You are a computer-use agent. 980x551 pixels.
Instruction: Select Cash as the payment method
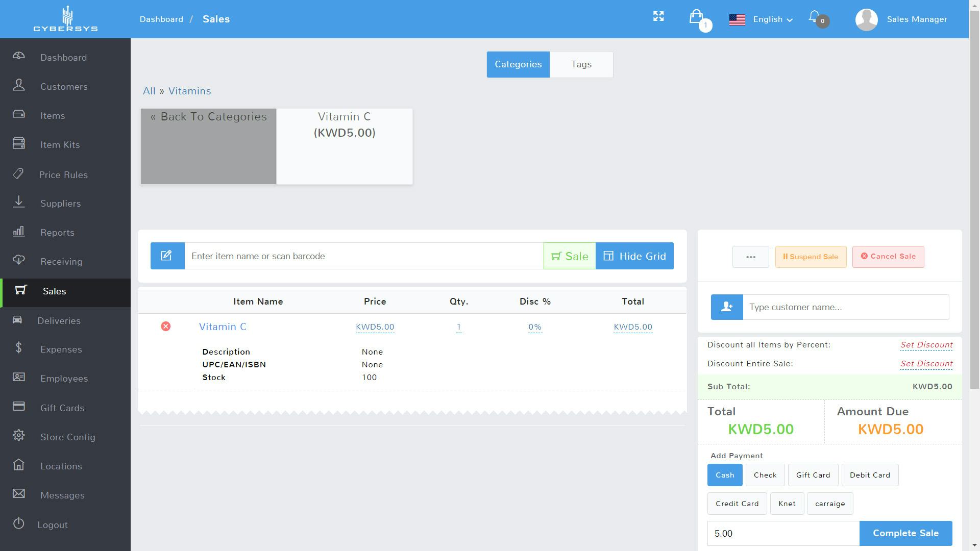(x=724, y=474)
